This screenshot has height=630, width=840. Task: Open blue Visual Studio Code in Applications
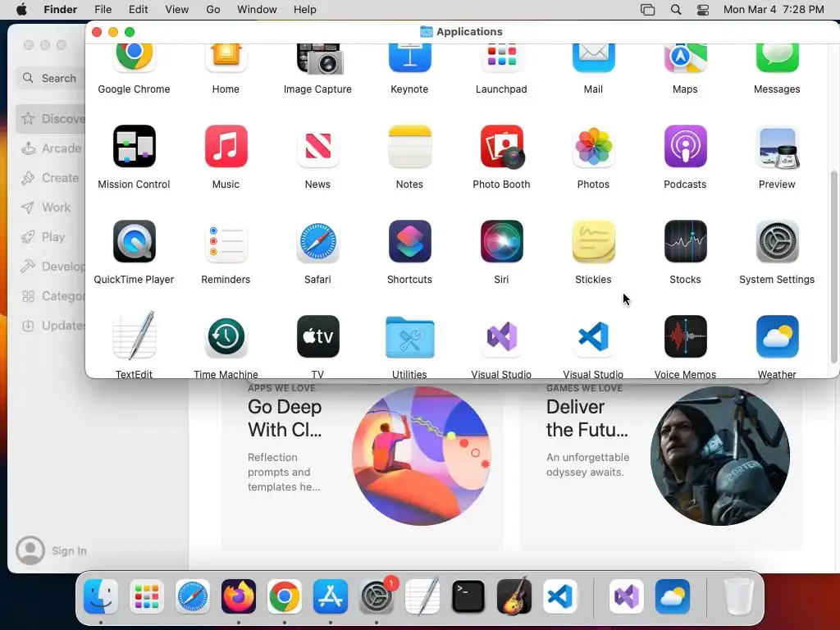click(x=593, y=336)
